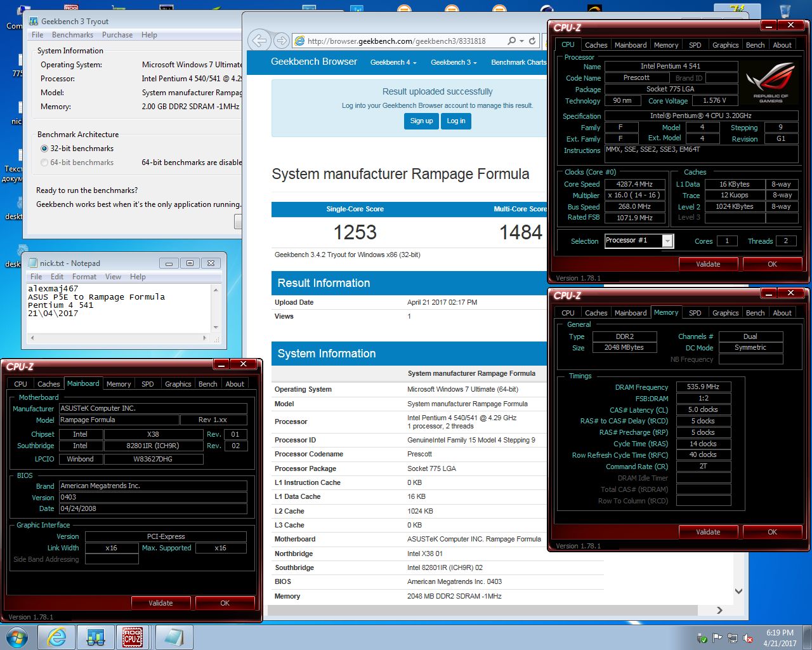Click the Core Speed value 4287.4 MHz
The width and height of the screenshot is (812, 650).
pyautogui.click(x=634, y=184)
